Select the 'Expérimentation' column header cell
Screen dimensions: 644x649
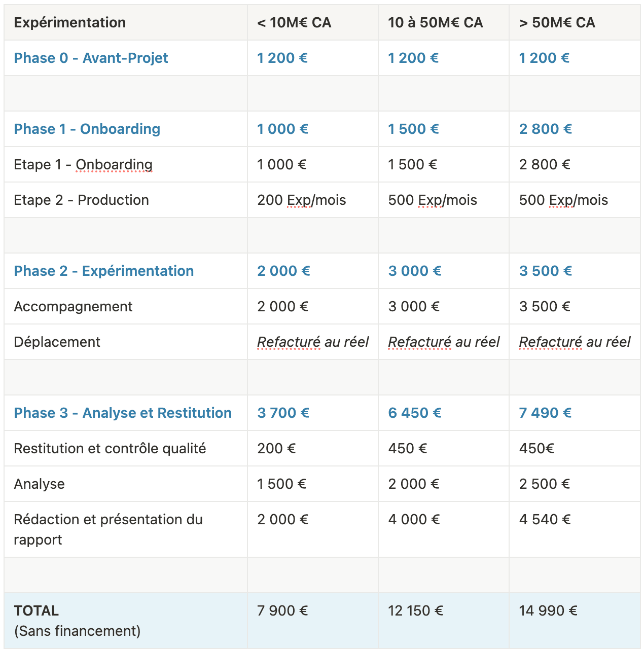pyautogui.click(x=70, y=23)
